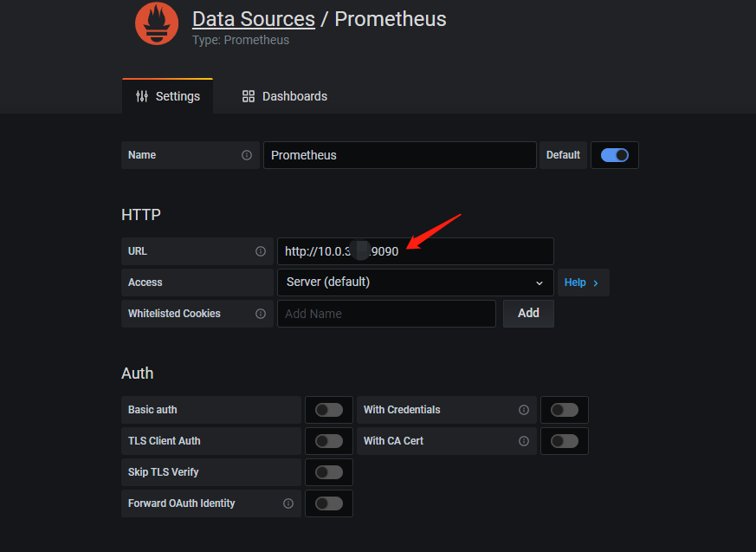Viewport: 756px width, 552px height.
Task: Click the With CA Cert info icon
Action: [524, 441]
